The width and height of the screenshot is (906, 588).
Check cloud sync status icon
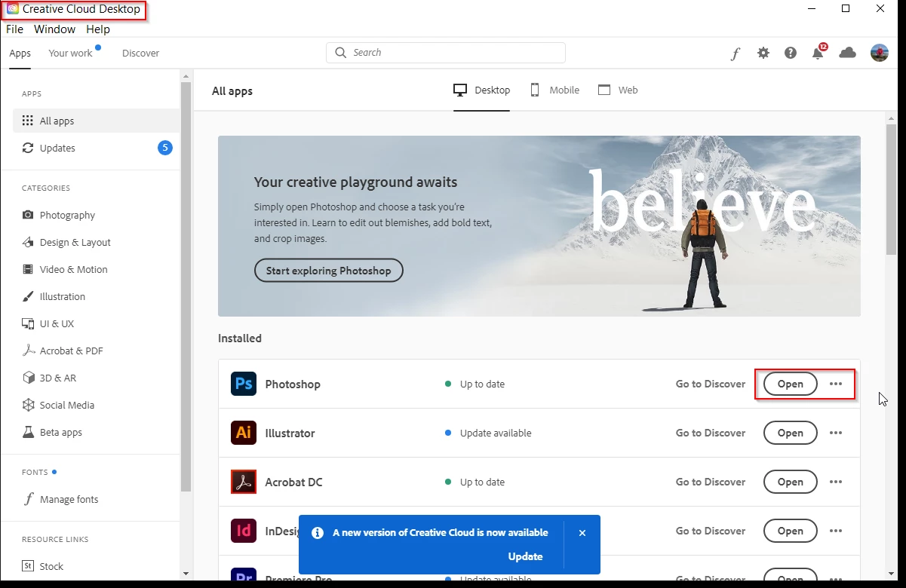tap(848, 52)
